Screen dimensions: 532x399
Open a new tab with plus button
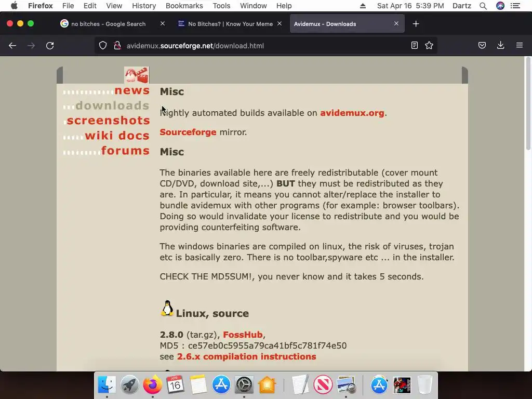coord(416,24)
